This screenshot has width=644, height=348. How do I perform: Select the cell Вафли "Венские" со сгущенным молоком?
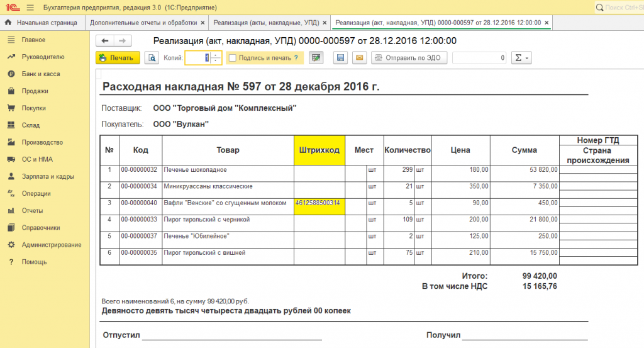point(228,206)
